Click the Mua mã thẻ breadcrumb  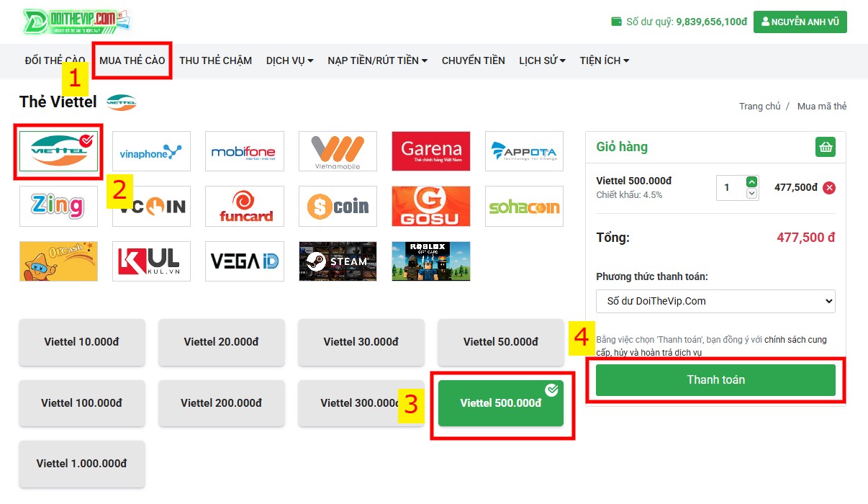tap(822, 107)
